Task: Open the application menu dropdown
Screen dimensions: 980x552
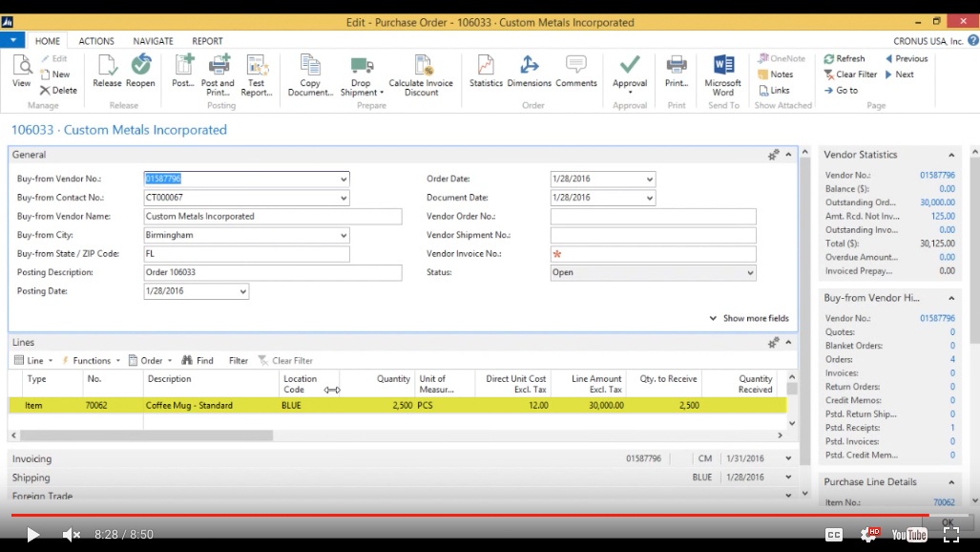Action: [x=12, y=40]
